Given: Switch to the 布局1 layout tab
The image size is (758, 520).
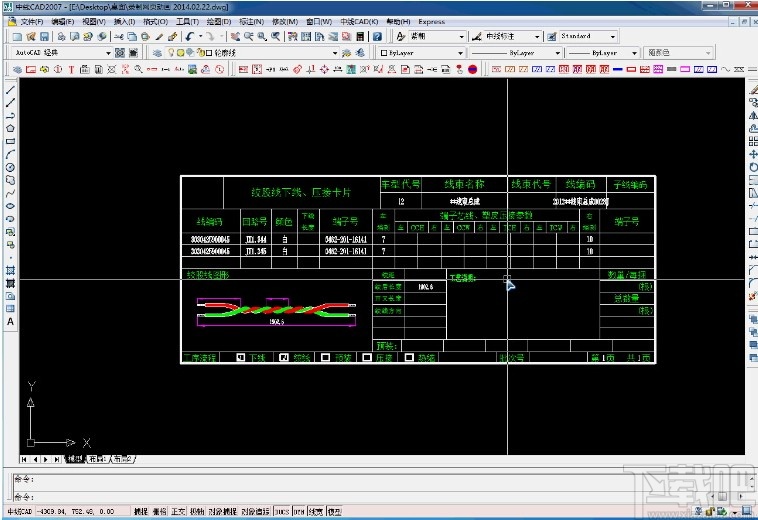Looking at the screenshot, I should [97, 459].
